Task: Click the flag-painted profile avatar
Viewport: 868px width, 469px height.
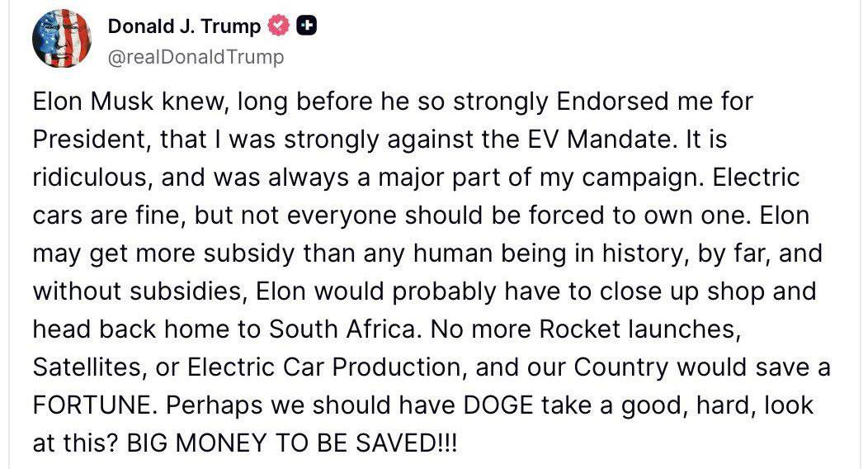Action: tap(61, 38)
